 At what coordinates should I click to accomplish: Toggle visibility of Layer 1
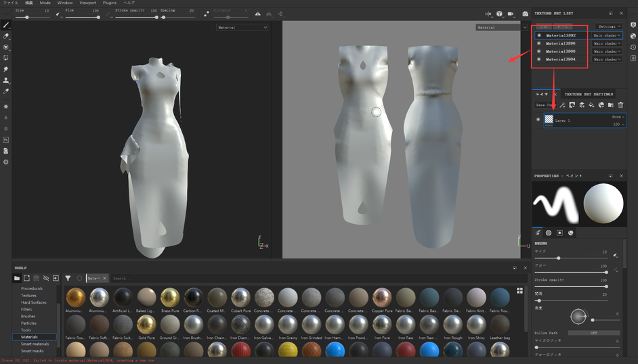[x=538, y=120]
